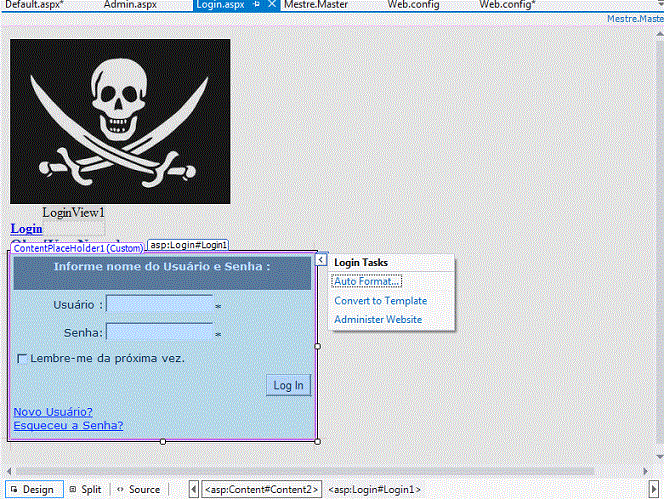Click horizontal scrollbar left arrow

8,471
